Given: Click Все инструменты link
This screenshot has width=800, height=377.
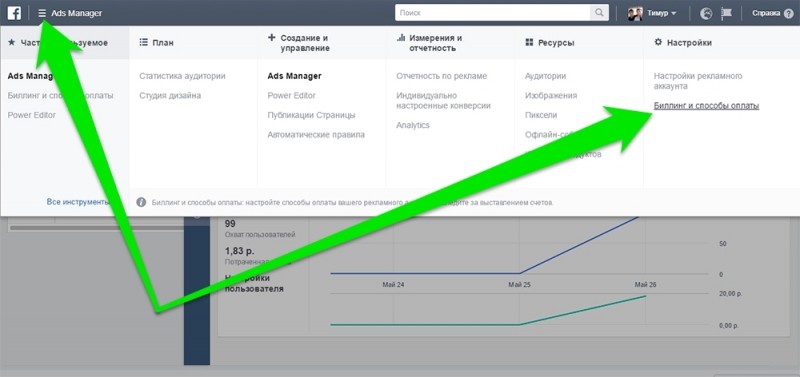Looking at the screenshot, I should [78, 202].
